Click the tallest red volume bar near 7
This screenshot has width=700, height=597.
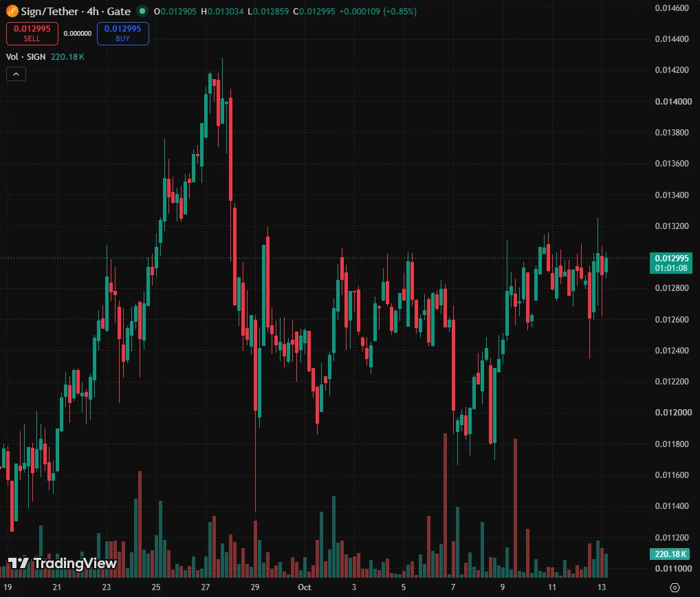[x=445, y=505]
